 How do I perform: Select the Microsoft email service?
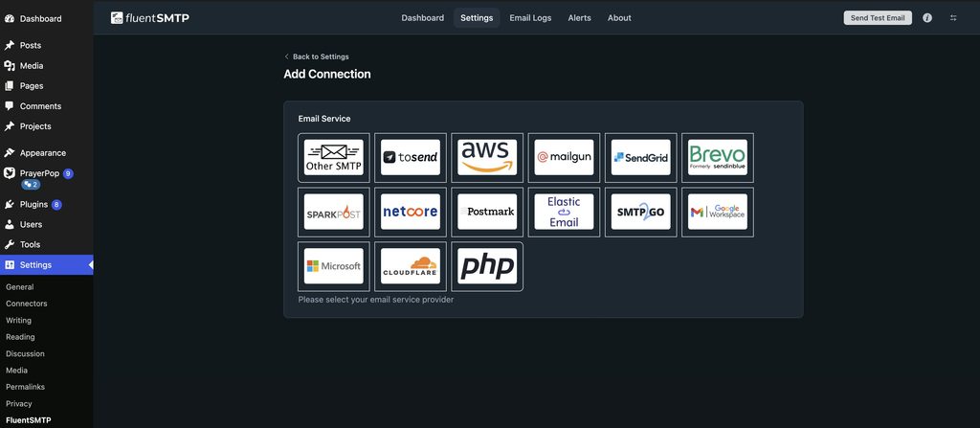click(334, 266)
